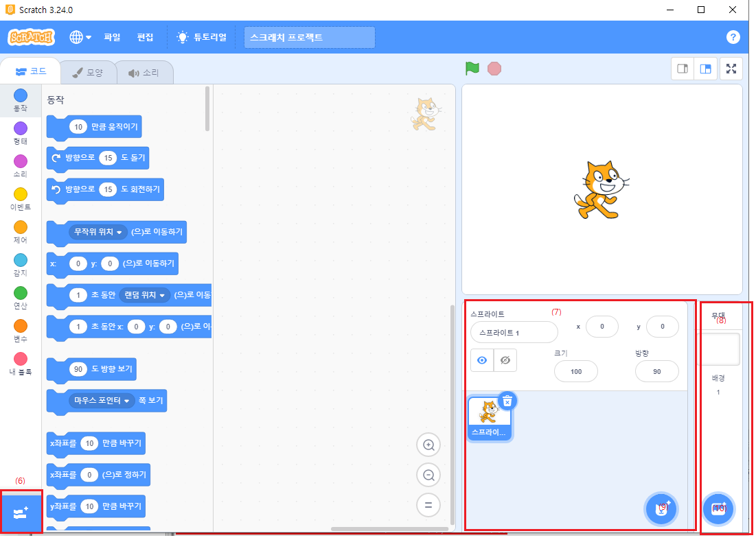Click the Scratch logo
This screenshot has height=540, width=756.
32,37
